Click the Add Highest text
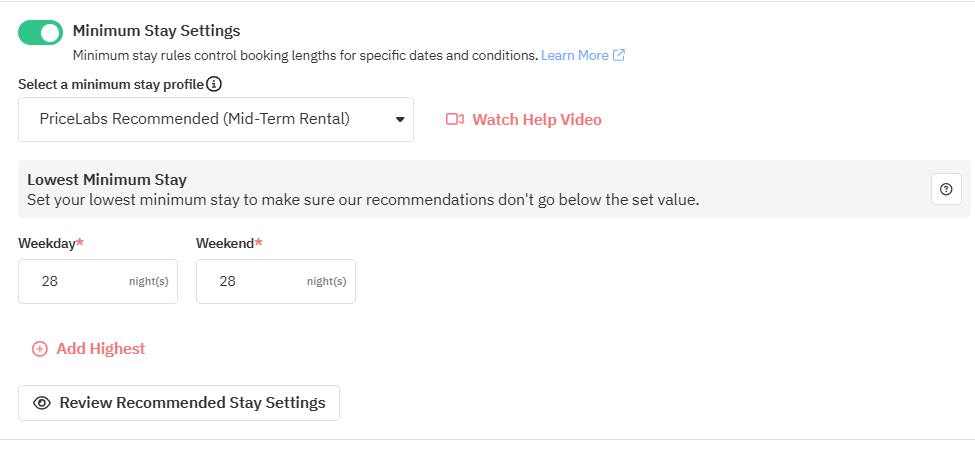Screen dimensions: 975x453 [100, 349]
